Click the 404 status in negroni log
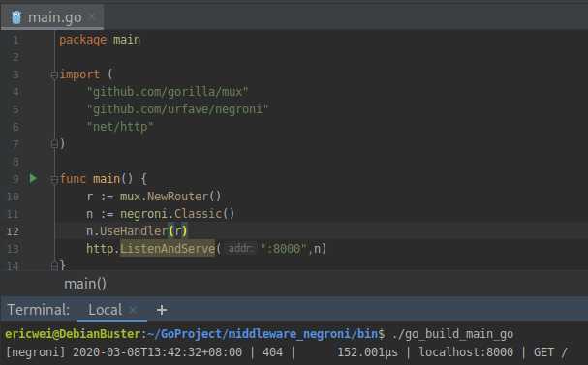 272,352
